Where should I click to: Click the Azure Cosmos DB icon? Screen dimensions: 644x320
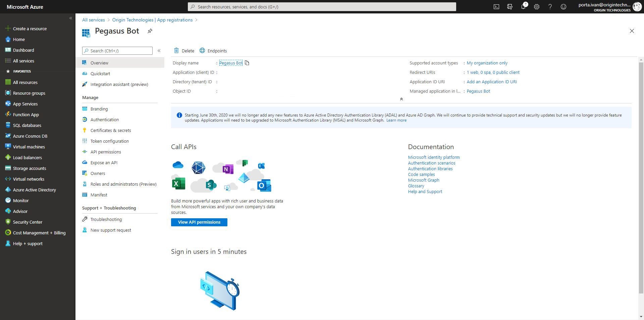click(x=8, y=136)
